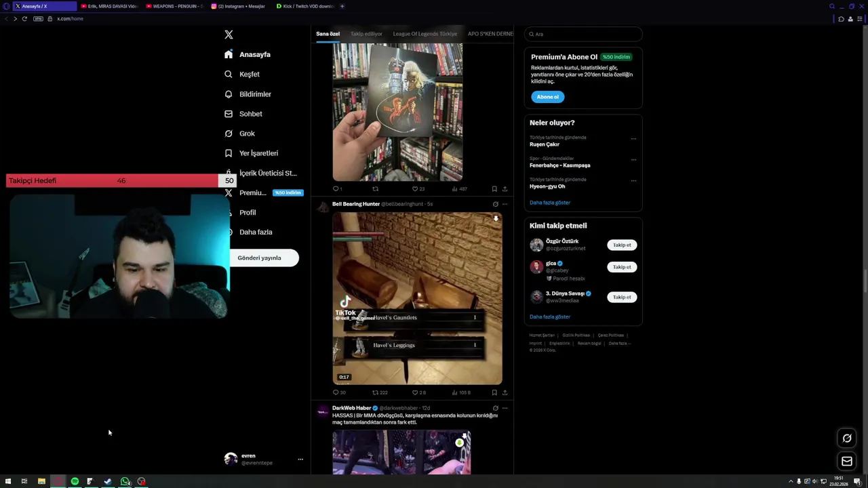Screen dimensions: 868x488
Task: Follow 3. Dünya Savaşı with Takip et
Action: coord(622,297)
